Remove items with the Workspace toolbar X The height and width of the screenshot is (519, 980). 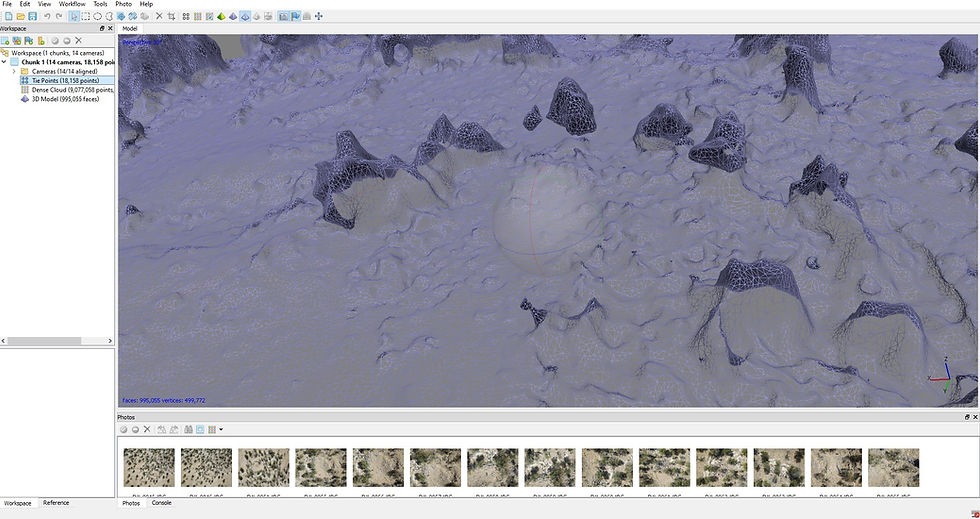point(79,41)
